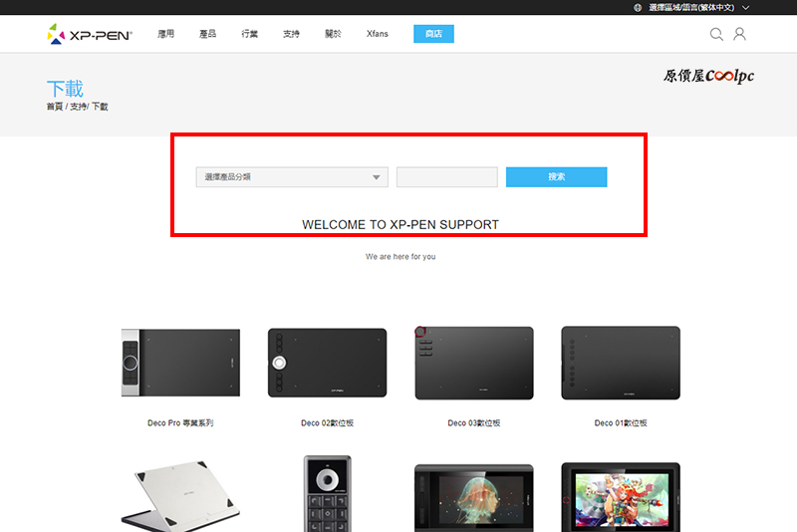
Task: Open the Deco 01數位板 label link
Action: pos(621,422)
